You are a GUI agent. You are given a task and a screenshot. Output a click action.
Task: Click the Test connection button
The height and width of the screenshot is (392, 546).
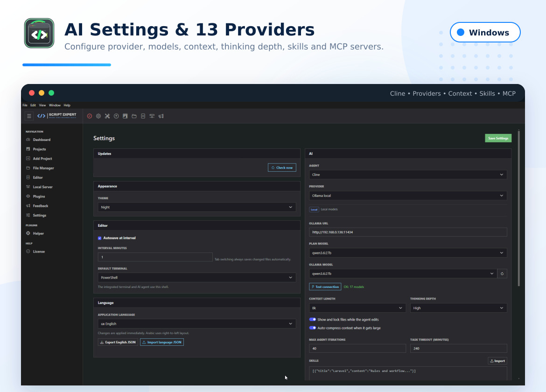point(325,287)
